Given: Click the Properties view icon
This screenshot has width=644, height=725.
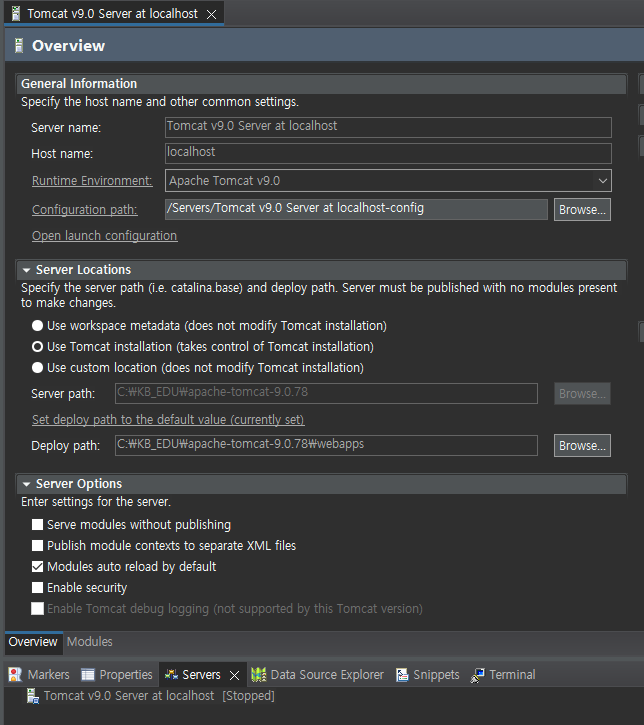Looking at the screenshot, I should tap(88, 675).
